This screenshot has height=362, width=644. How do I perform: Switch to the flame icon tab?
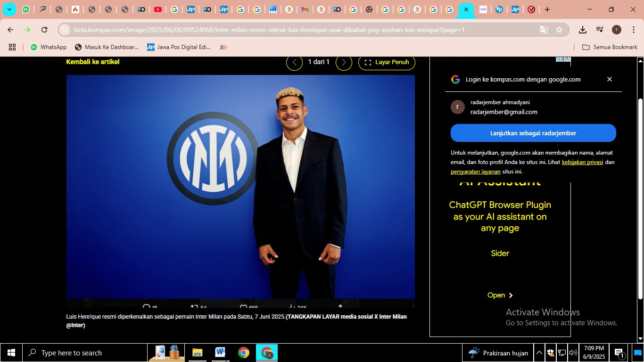(x=75, y=9)
